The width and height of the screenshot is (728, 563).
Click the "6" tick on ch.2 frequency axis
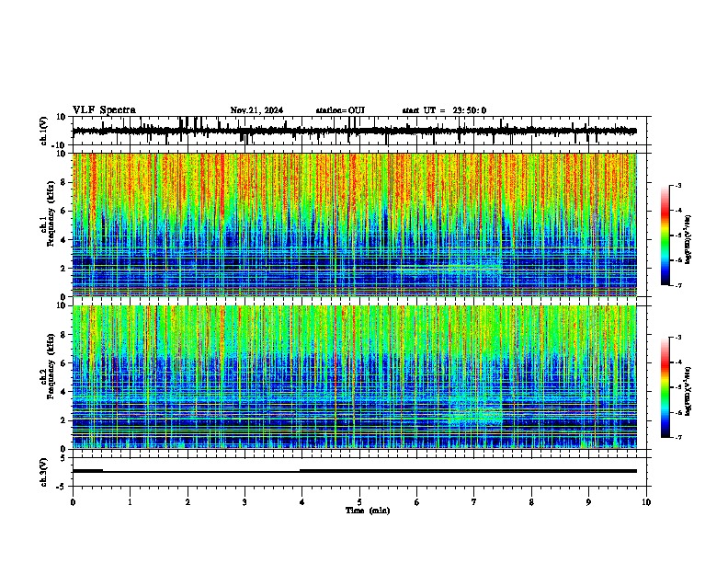click(x=63, y=363)
